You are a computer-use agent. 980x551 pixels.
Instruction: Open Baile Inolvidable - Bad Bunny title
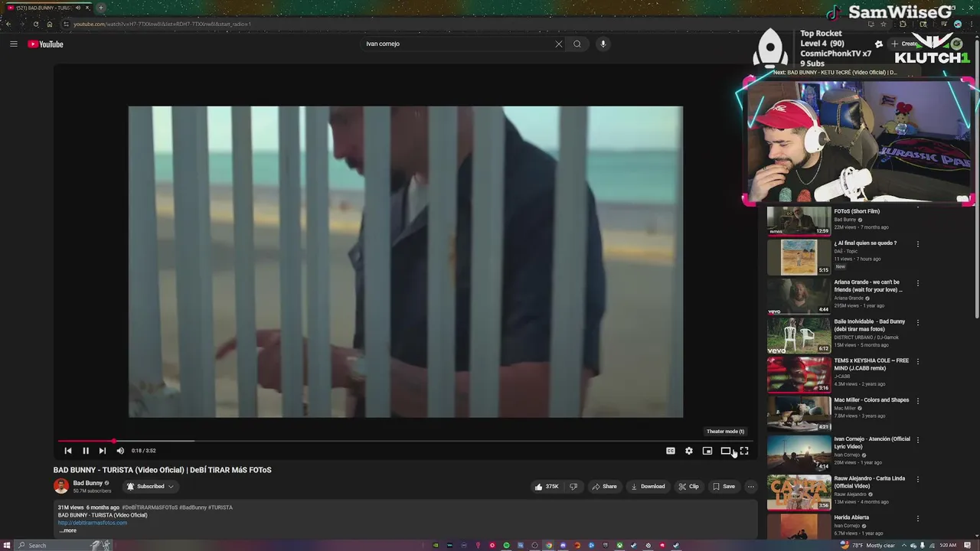(x=870, y=325)
